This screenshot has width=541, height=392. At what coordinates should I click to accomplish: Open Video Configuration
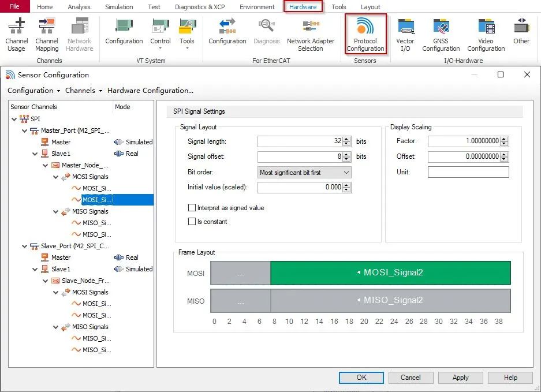click(486, 35)
